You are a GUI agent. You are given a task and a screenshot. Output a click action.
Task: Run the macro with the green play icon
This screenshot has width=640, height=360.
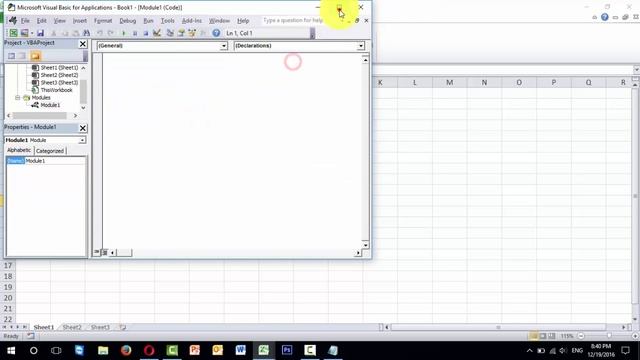(x=124, y=33)
